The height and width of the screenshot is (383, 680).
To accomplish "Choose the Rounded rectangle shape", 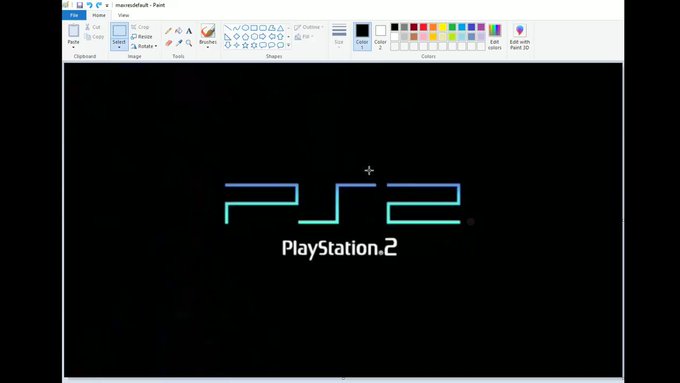I will click(263, 28).
